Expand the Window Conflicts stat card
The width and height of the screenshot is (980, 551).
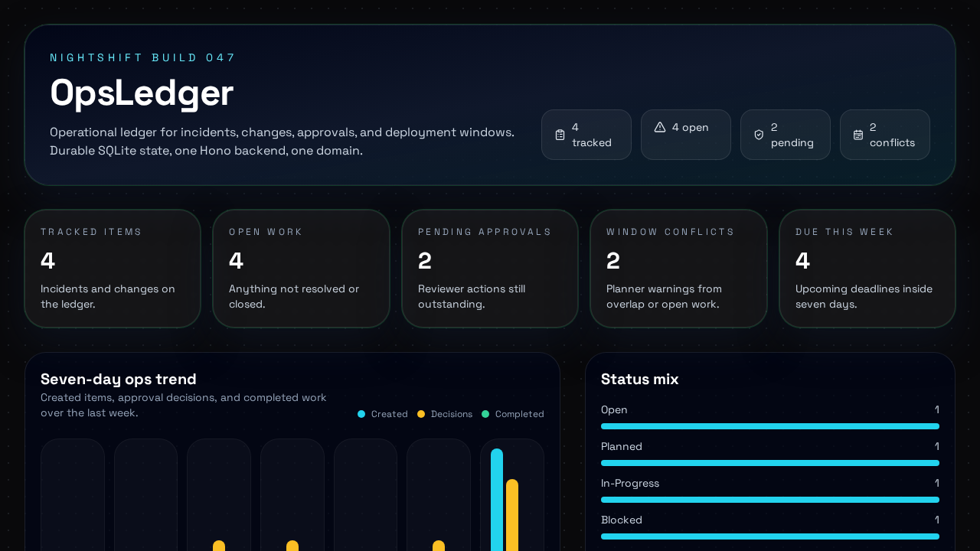[678, 268]
